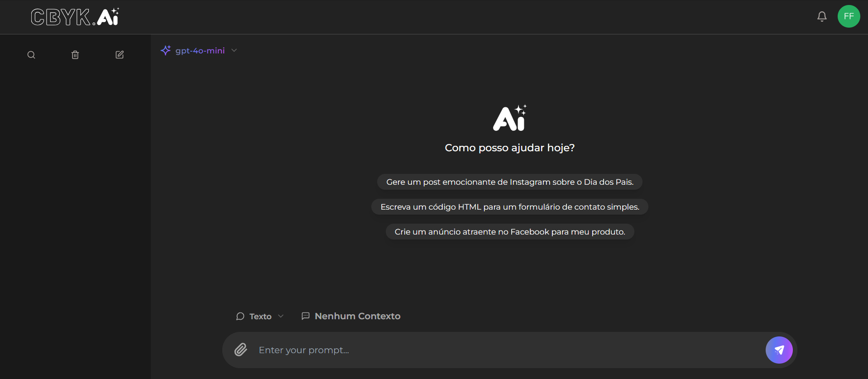Pick the Facebook anúncio suggestion

(509, 232)
